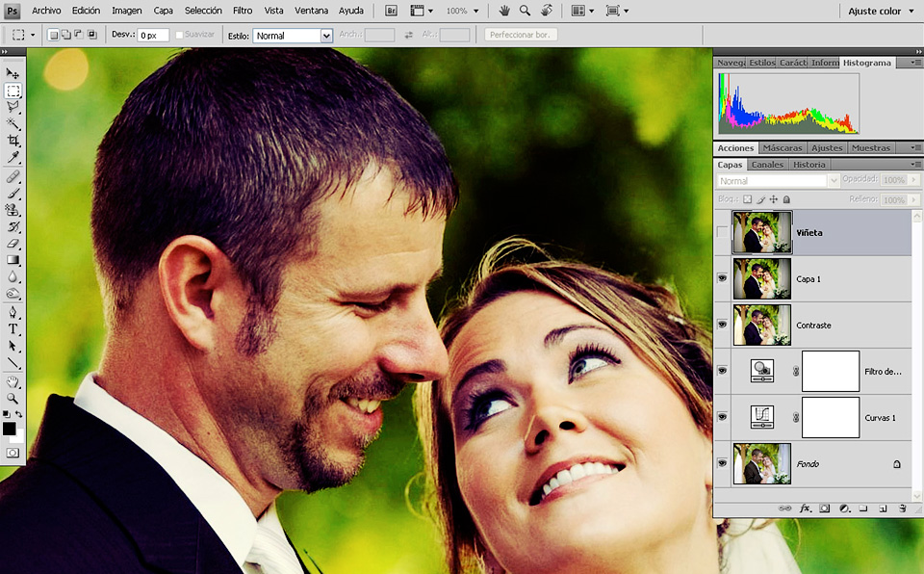Select the Healing Brush tool
Screen dimensions: 924x574
[13, 176]
